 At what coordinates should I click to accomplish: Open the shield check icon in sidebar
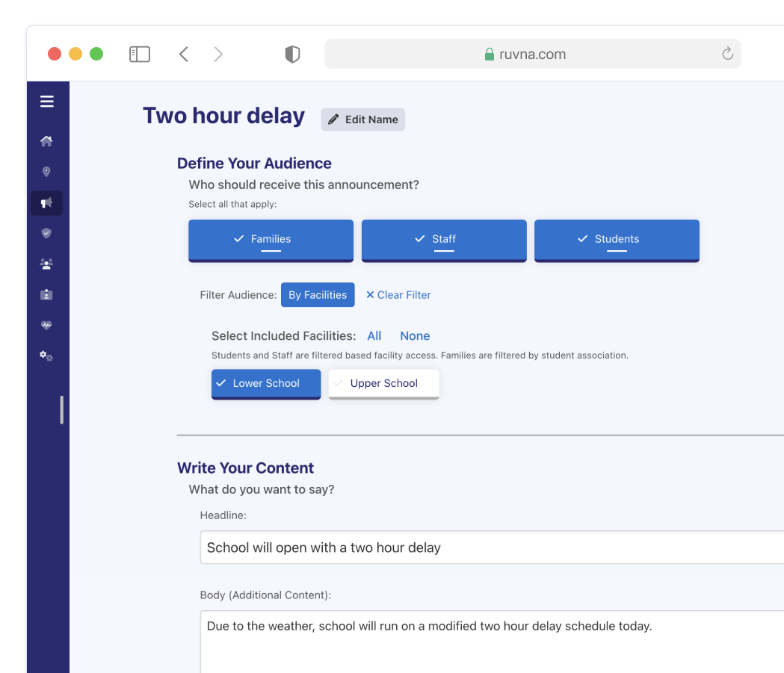click(46, 233)
